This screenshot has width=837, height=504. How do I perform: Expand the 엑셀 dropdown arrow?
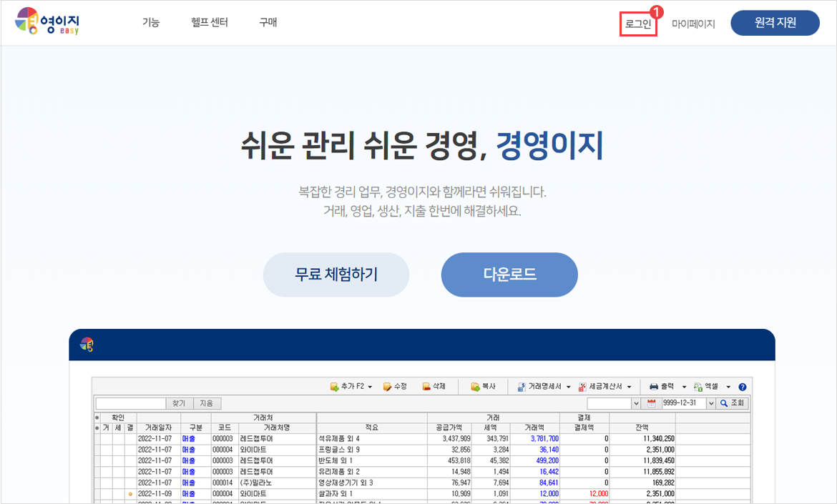(x=728, y=387)
